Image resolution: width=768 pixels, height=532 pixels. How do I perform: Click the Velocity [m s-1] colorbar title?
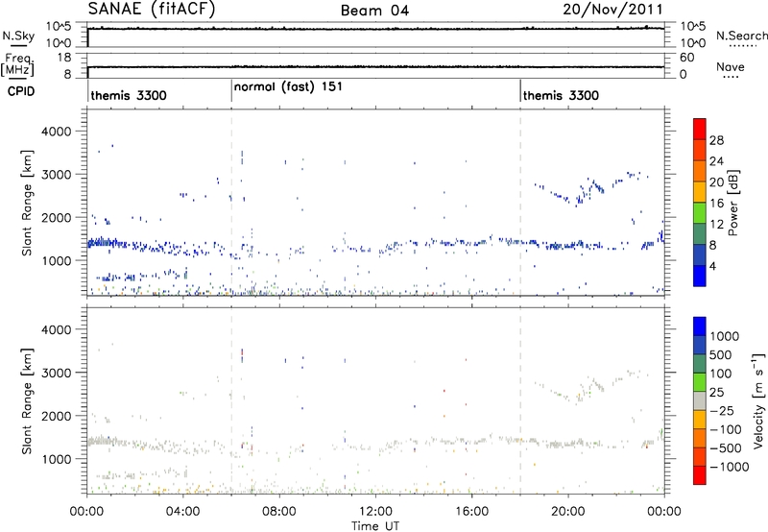[x=758, y=400]
